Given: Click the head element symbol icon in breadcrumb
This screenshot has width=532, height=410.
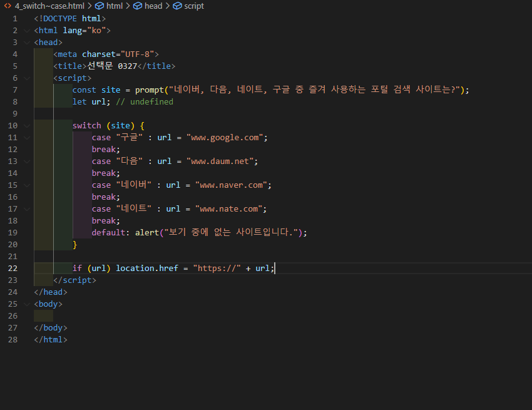Looking at the screenshot, I should (138, 6).
